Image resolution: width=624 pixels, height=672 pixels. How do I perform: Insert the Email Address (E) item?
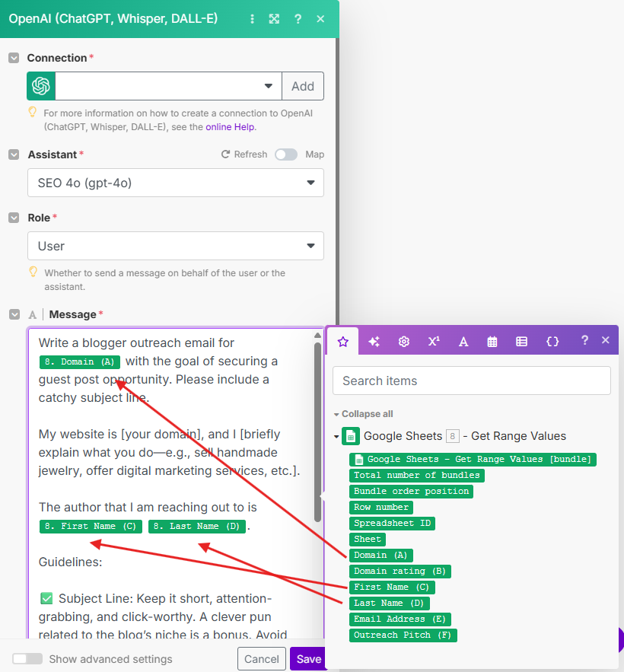400,619
